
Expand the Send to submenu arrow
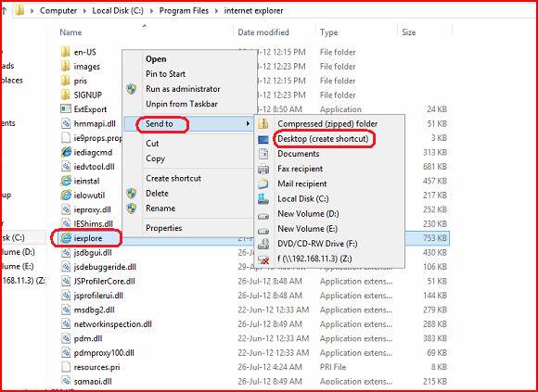[x=248, y=123]
